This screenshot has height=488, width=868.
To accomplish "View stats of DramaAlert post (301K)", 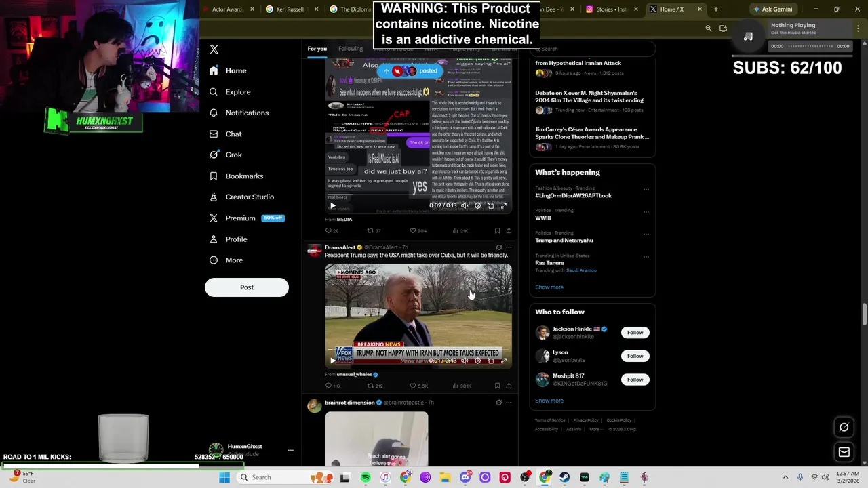I will pos(461,386).
